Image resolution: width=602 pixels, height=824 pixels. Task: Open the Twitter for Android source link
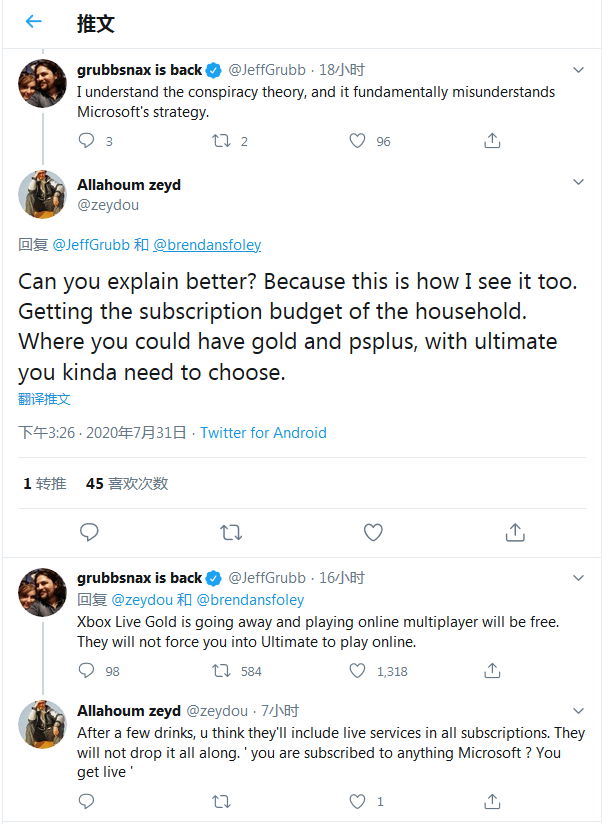point(263,433)
